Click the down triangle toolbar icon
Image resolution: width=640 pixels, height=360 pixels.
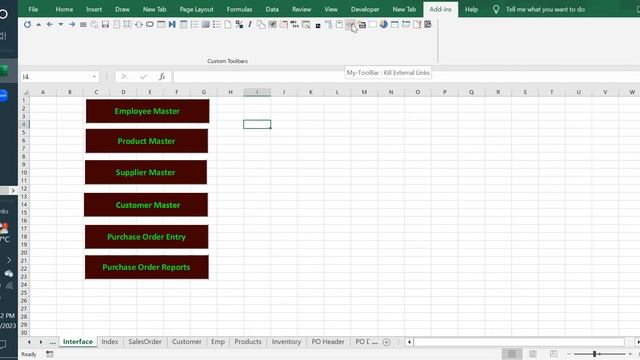click(61, 24)
